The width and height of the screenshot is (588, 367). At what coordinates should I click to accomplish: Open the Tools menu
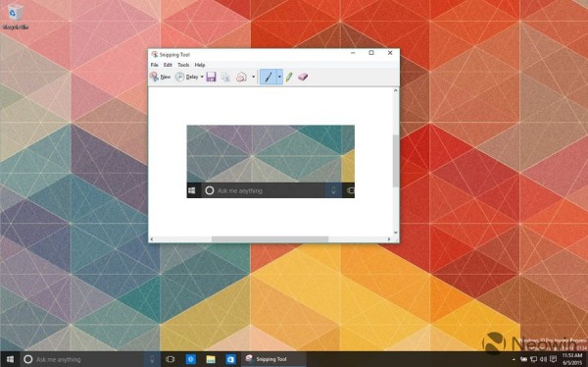pyautogui.click(x=183, y=65)
